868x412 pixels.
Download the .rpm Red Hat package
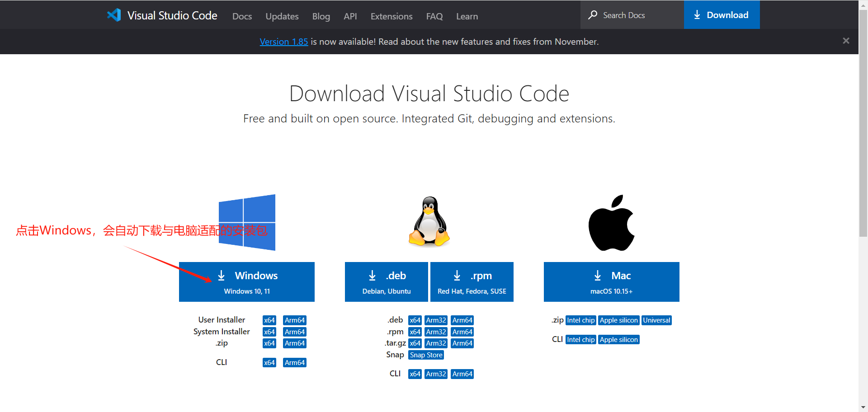click(472, 282)
